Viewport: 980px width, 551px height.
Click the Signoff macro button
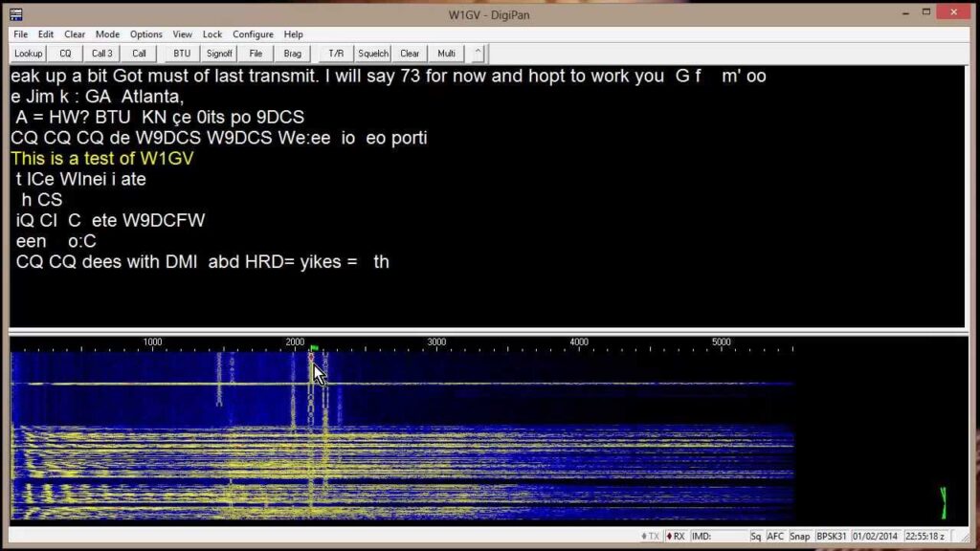219,54
